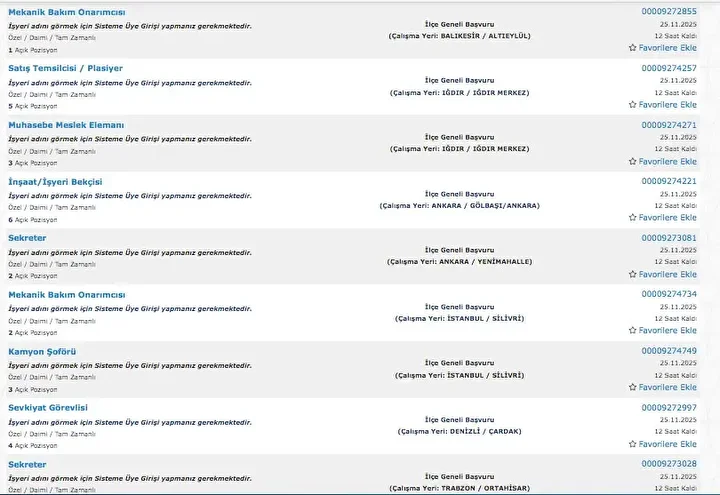Open the Satış Temsilcisi / Plasiyer job title
Viewport: 720px width, 495px height.
65,68
